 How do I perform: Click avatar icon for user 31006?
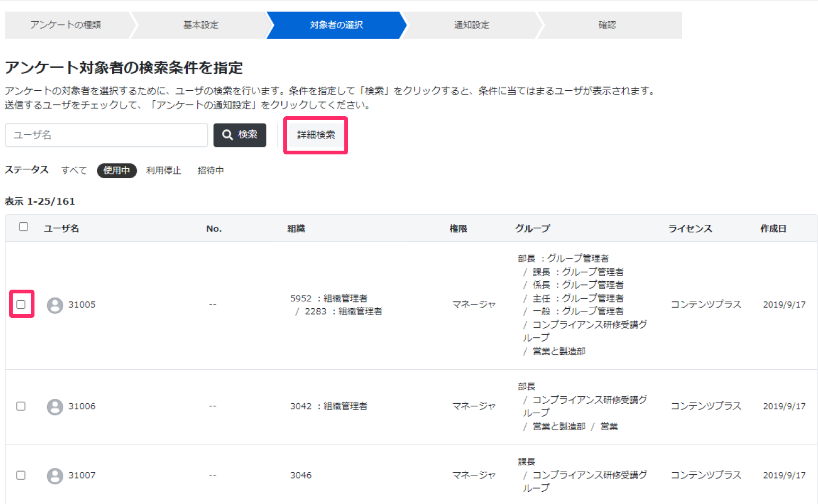tap(55, 407)
